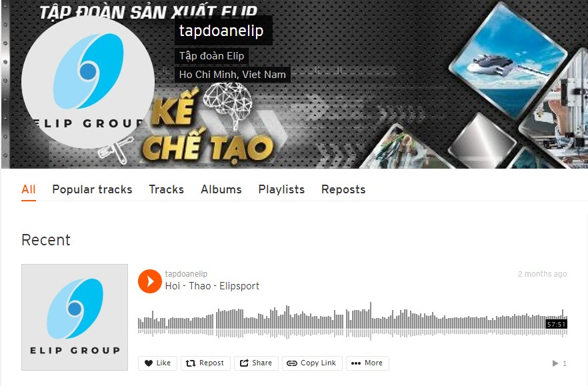
Task: Click the tapdoanelip uploader name link
Action: (187, 274)
